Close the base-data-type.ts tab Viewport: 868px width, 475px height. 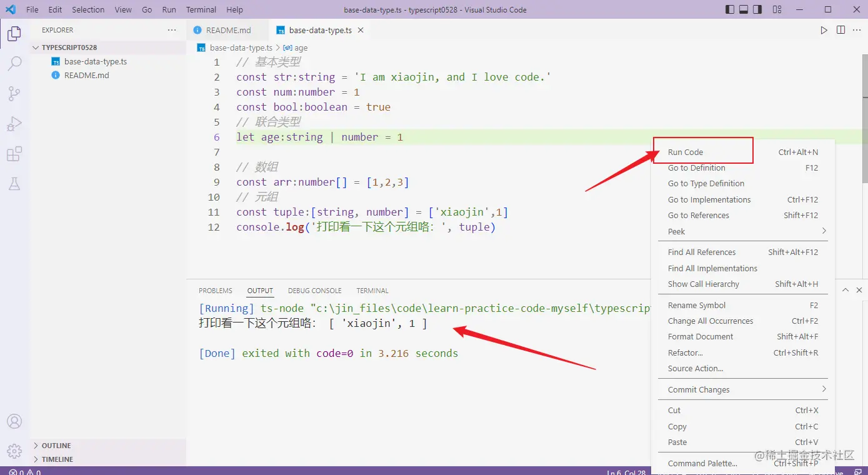[x=361, y=30]
